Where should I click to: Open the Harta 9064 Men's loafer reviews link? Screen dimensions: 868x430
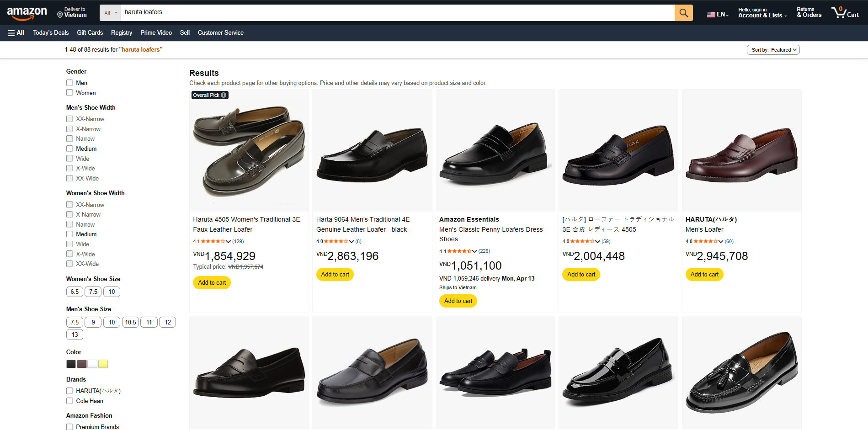coord(359,241)
